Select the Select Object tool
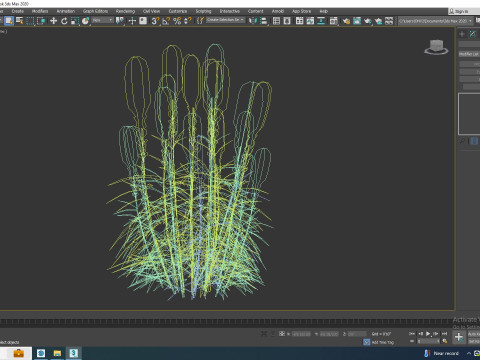Viewport: 480px width, 360px height. [9, 21]
